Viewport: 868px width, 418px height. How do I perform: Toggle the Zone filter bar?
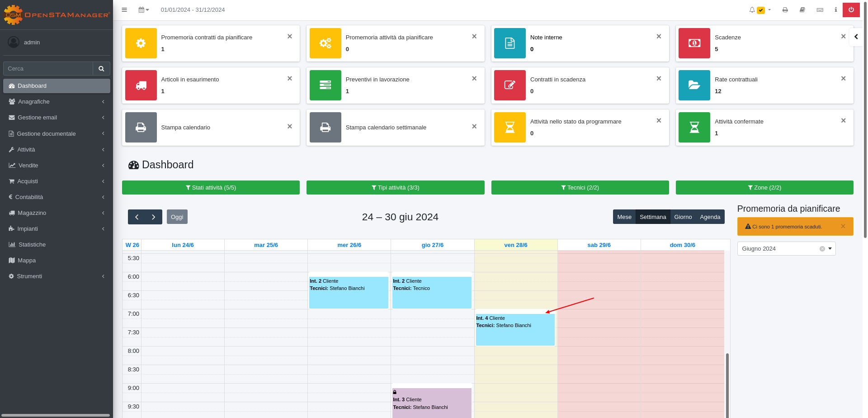(x=764, y=187)
